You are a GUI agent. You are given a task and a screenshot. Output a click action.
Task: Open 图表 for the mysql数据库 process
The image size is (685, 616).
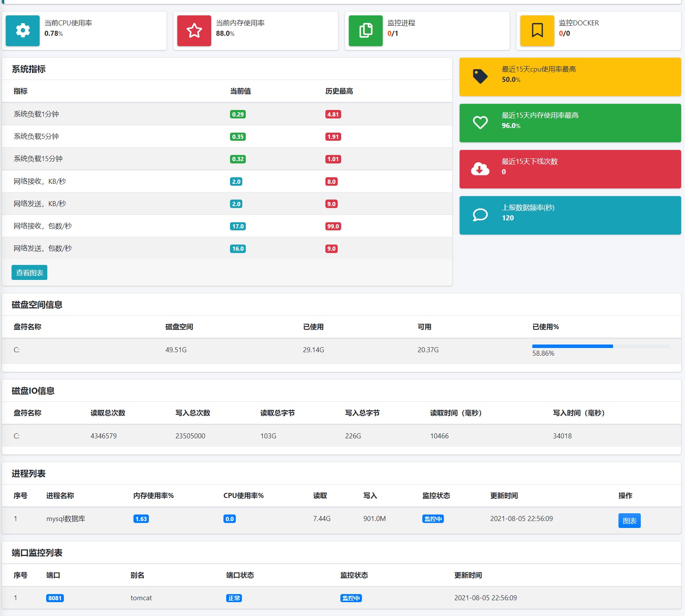629,521
